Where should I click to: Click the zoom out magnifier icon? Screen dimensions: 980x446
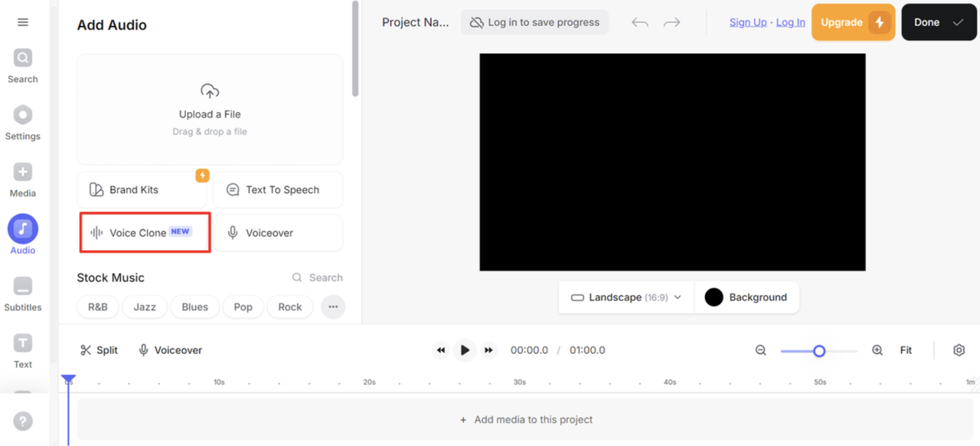(x=761, y=350)
